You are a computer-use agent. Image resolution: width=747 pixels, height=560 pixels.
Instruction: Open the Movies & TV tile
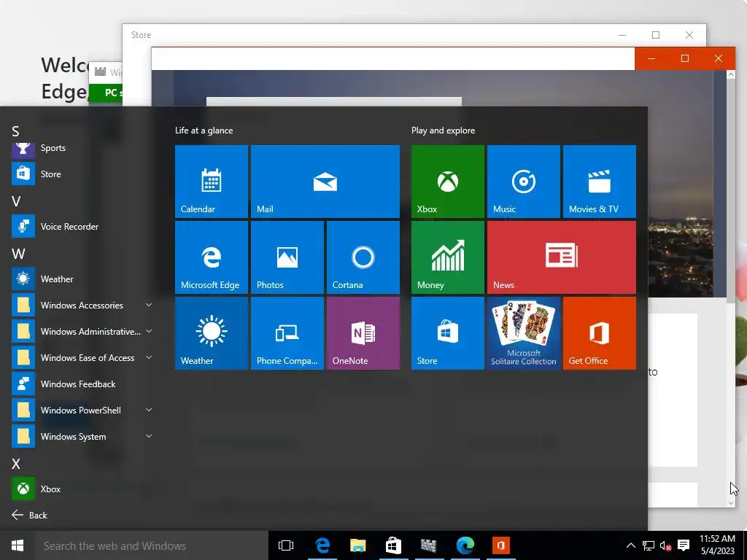point(600,182)
